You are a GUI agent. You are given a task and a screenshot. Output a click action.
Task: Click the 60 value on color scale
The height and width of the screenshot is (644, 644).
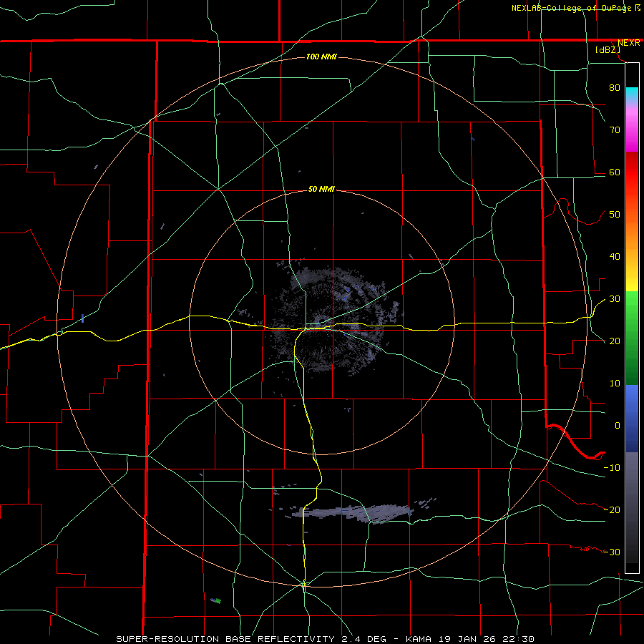click(x=615, y=172)
